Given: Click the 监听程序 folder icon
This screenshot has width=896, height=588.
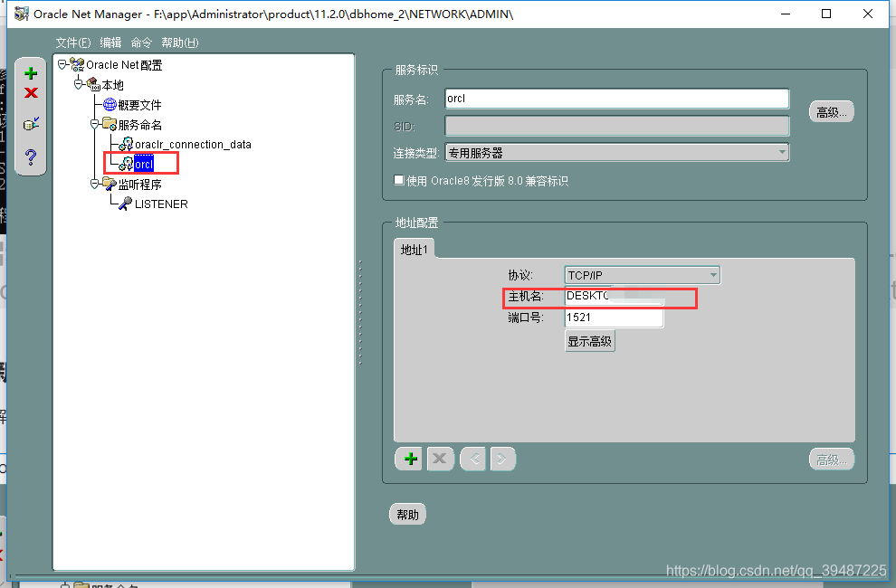Looking at the screenshot, I should coord(110,184).
